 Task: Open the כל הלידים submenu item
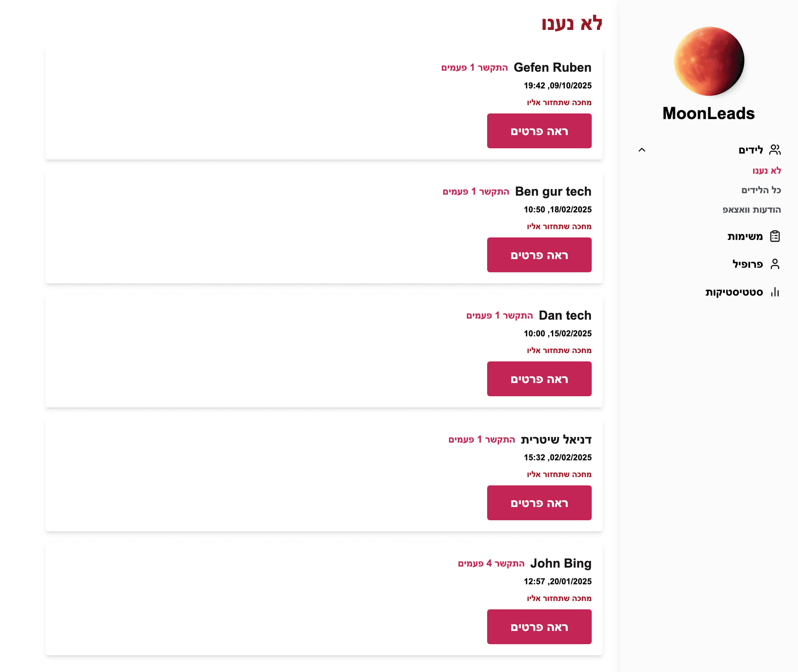click(761, 190)
